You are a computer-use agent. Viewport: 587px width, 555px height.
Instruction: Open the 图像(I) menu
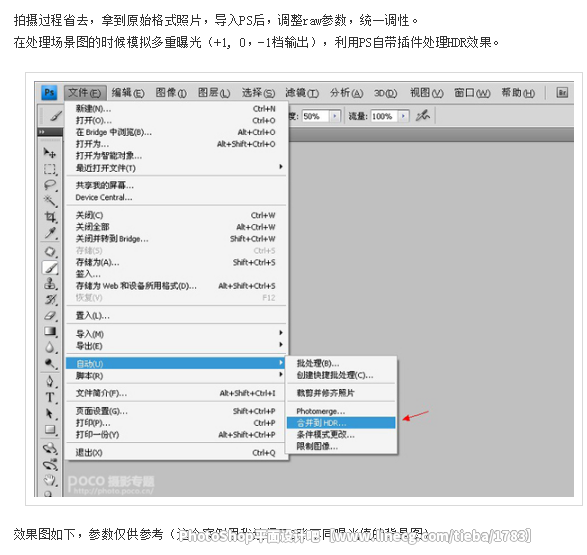171,93
